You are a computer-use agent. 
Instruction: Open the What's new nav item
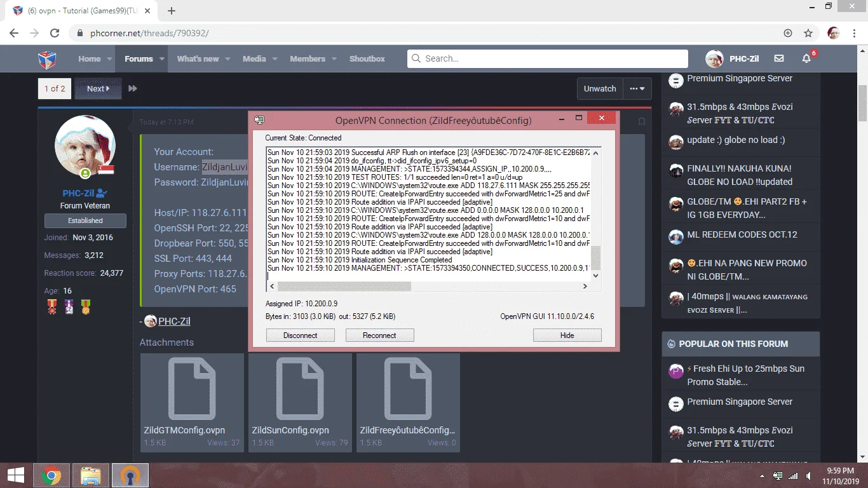click(x=198, y=59)
